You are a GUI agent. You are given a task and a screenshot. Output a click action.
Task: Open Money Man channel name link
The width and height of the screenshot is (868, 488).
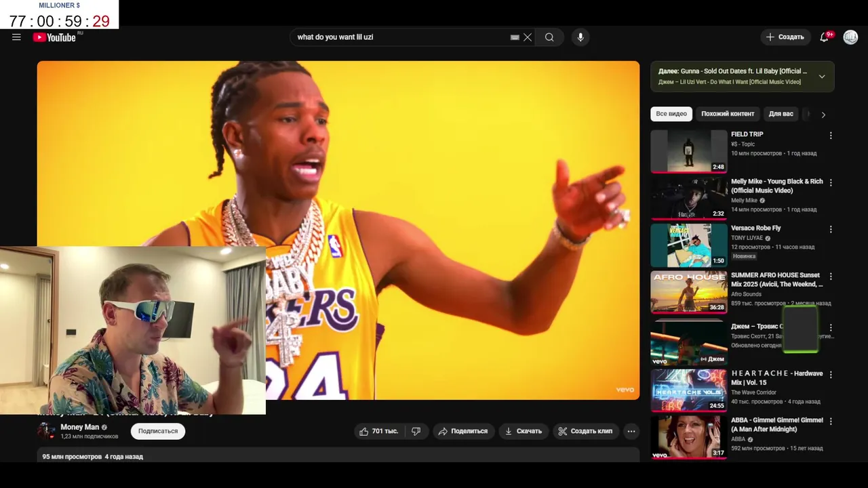point(79,427)
